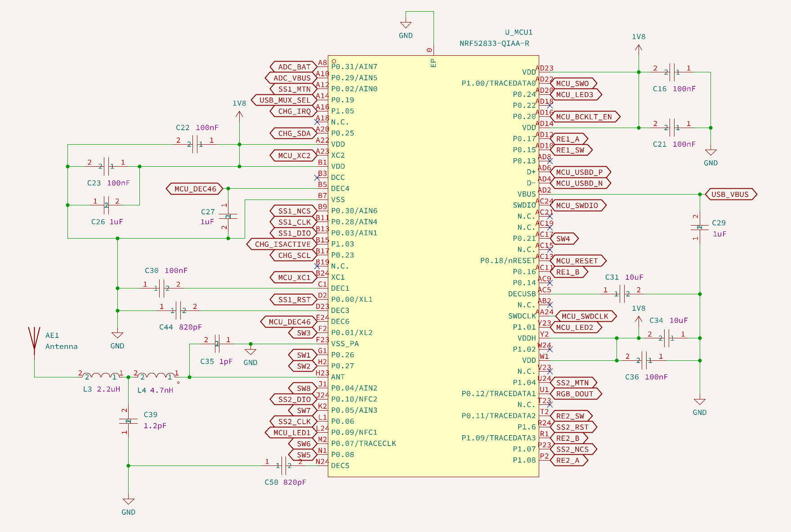Pick the C31 10uF capacitor symbol
The image size is (791, 532).
click(622, 294)
